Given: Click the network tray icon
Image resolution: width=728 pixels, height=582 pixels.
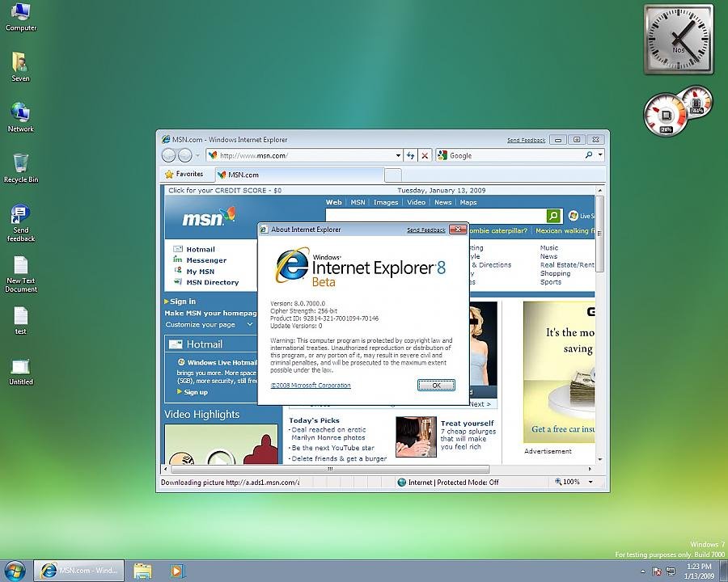Looking at the screenshot, I should [671, 571].
